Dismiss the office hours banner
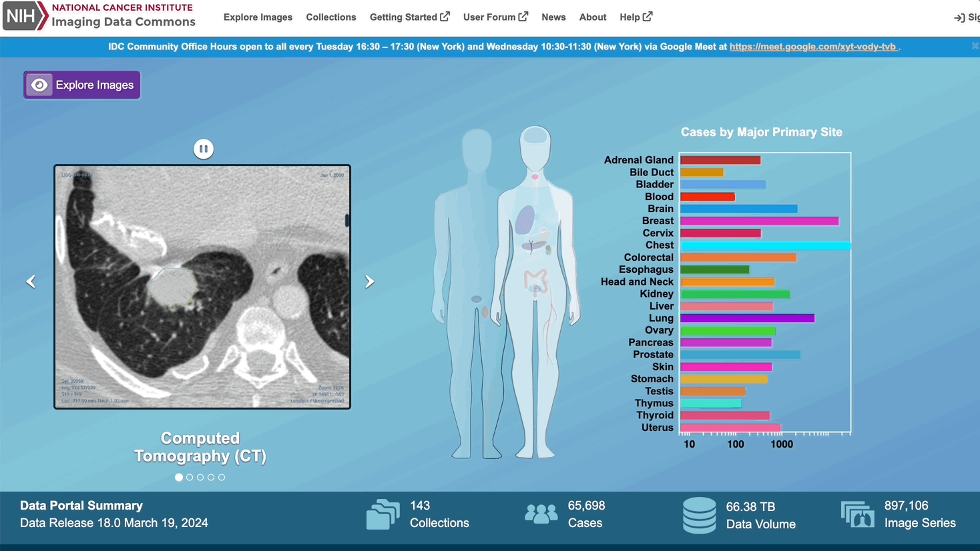 975,46
